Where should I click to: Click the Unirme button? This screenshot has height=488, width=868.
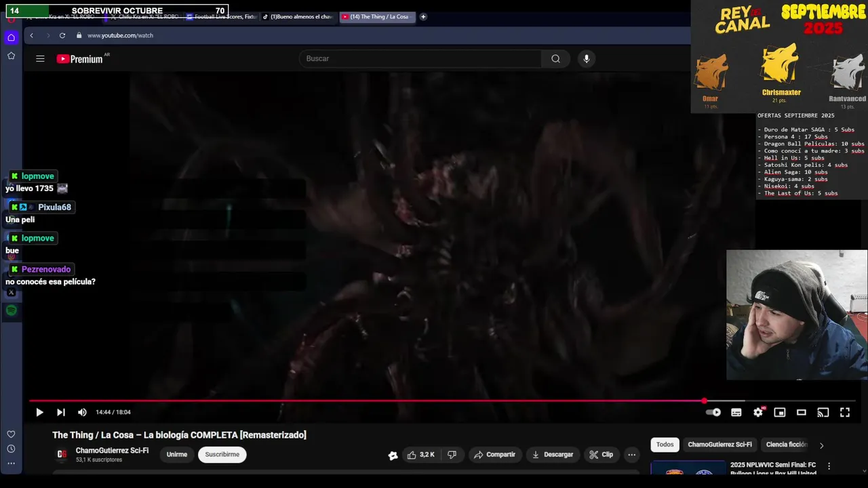[177, 454]
